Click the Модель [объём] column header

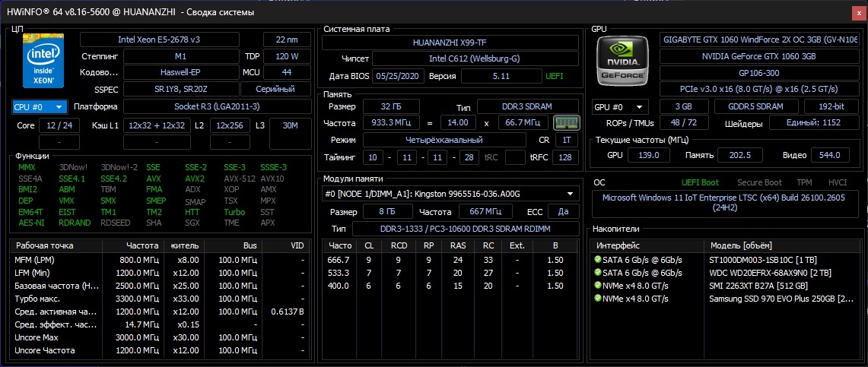(781, 245)
